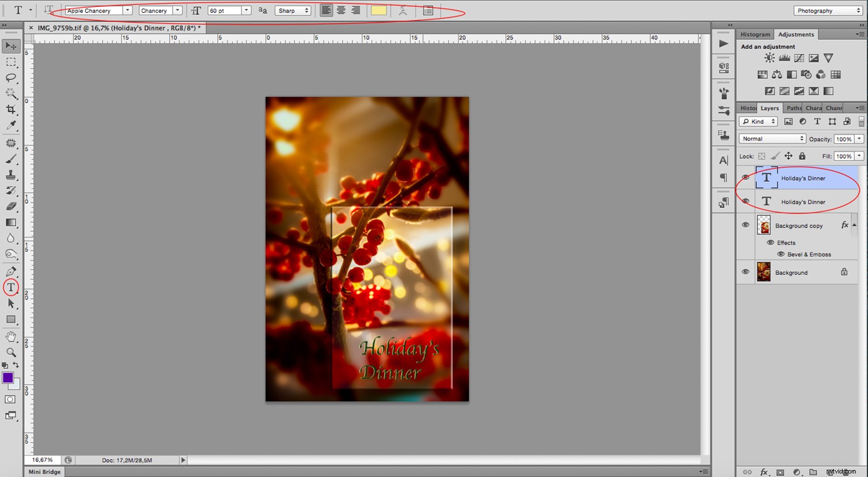The height and width of the screenshot is (477, 868).
Task: Add a Brightness/Contrast adjustment
Action: (x=769, y=57)
